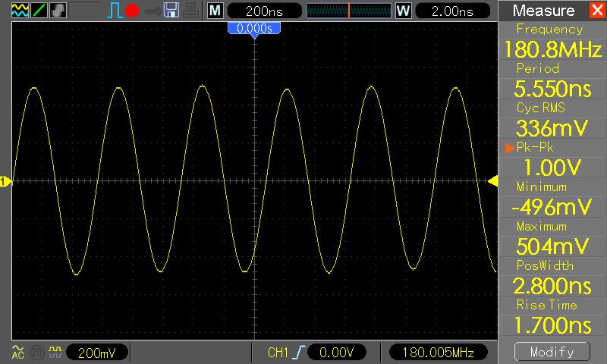This screenshot has height=364, width=607.
Task: Select the PosWidth measurement label
Action: click(x=545, y=265)
